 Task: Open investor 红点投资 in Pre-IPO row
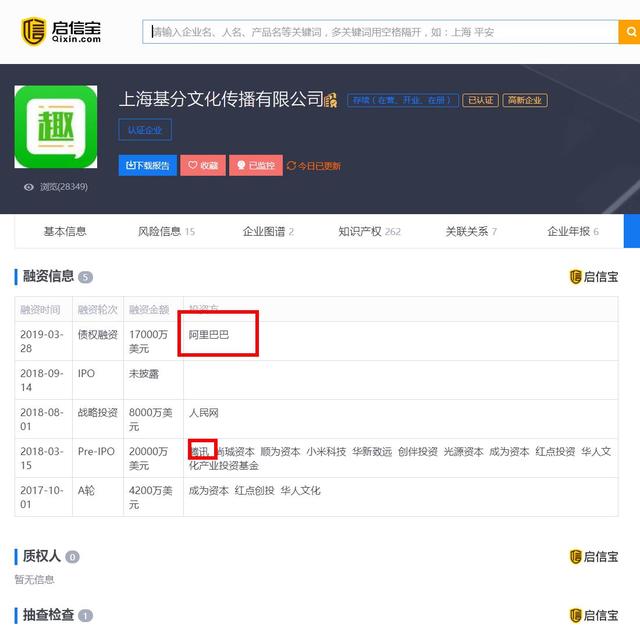(555, 451)
